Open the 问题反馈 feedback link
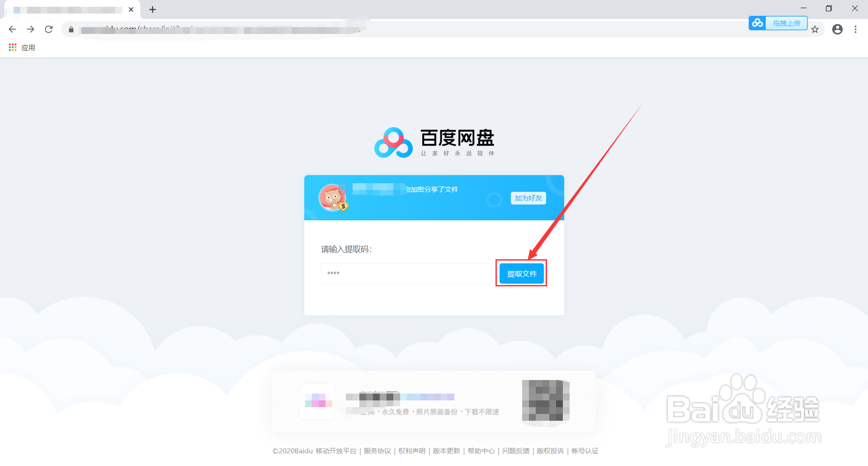 tap(515, 451)
